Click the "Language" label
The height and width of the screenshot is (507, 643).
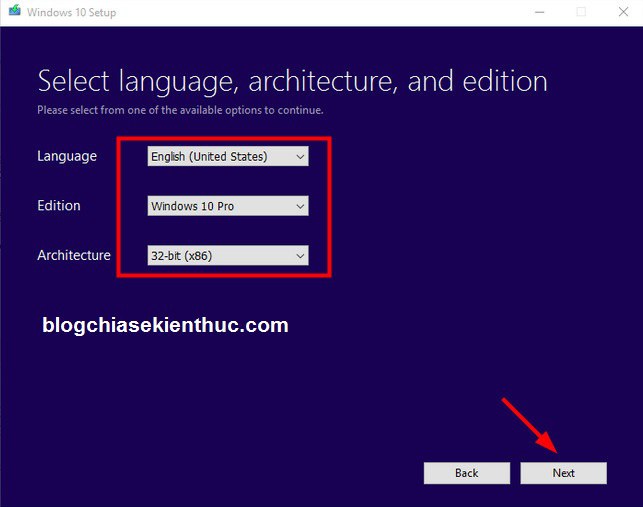(x=67, y=156)
